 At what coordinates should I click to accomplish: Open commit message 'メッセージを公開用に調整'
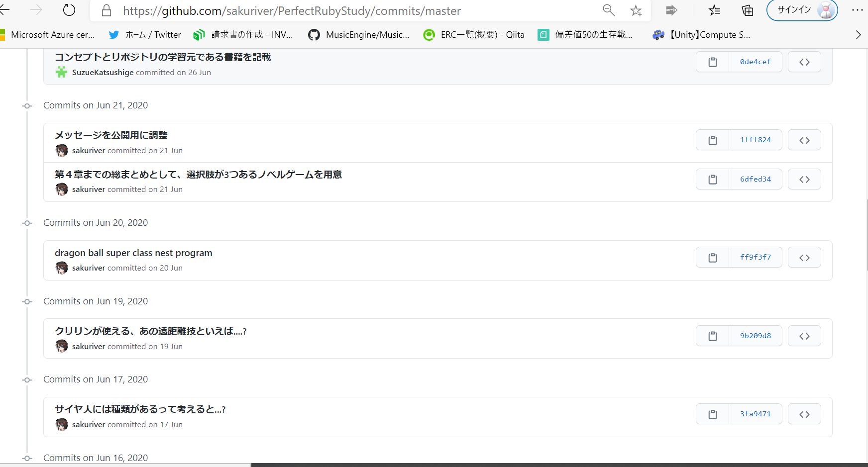point(110,135)
